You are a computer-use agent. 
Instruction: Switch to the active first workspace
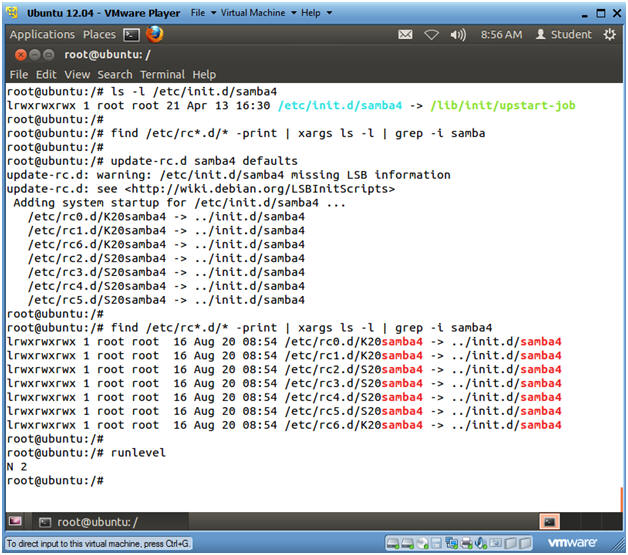(550, 522)
